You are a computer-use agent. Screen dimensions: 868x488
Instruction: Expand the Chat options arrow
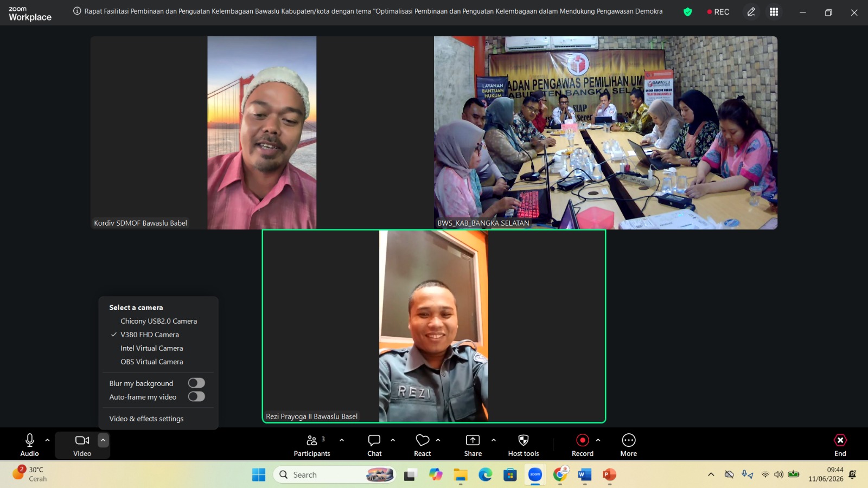click(393, 440)
